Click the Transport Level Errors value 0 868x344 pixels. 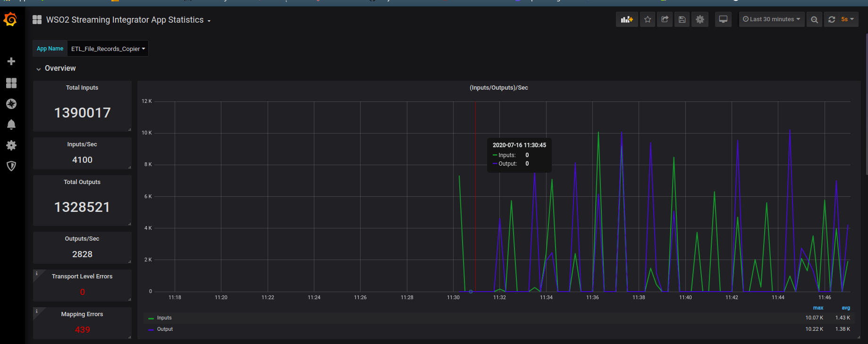coord(82,292)
